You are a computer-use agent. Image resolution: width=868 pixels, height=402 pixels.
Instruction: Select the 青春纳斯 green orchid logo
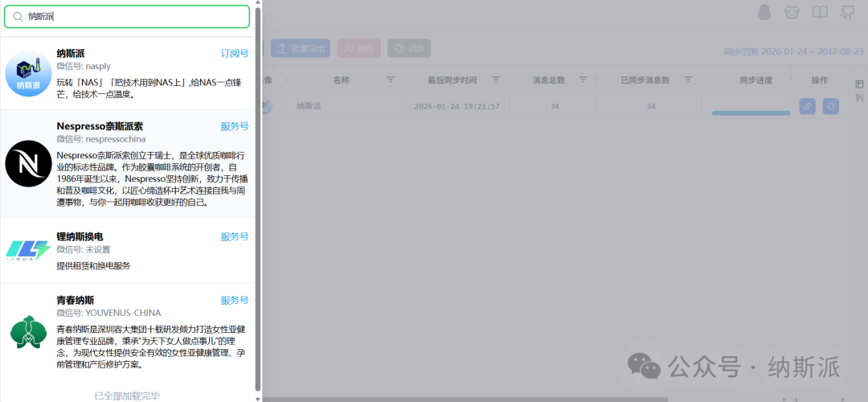28,332
